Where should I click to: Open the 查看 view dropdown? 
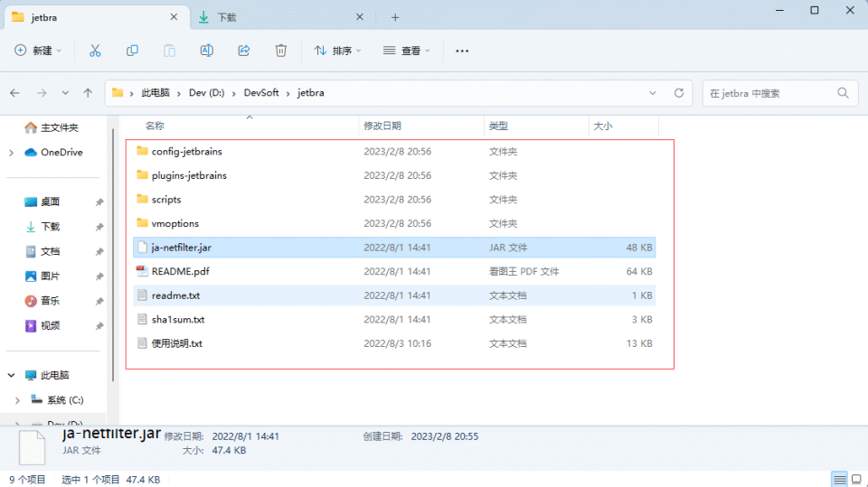[x=406, y=51]
